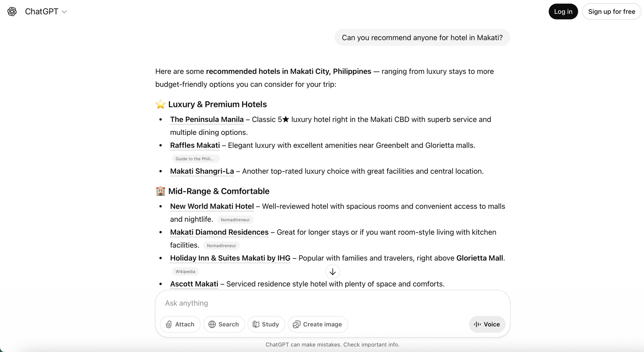Click the Attach paperclip button
The image size is (644, 352).
(x=180, y=324)
